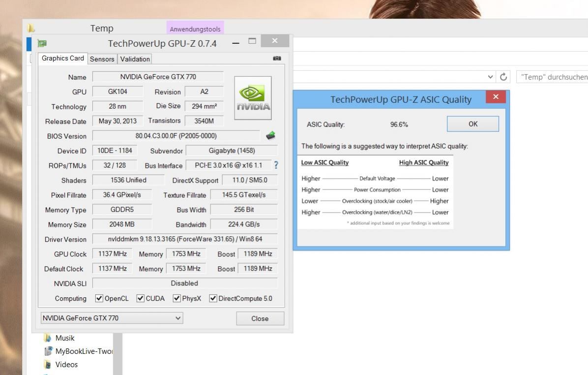Image resolution: width=588 pixels, height=375 pixels.
Task: Click the Bus Width field 256 Bit
Action: pos(244,210)
